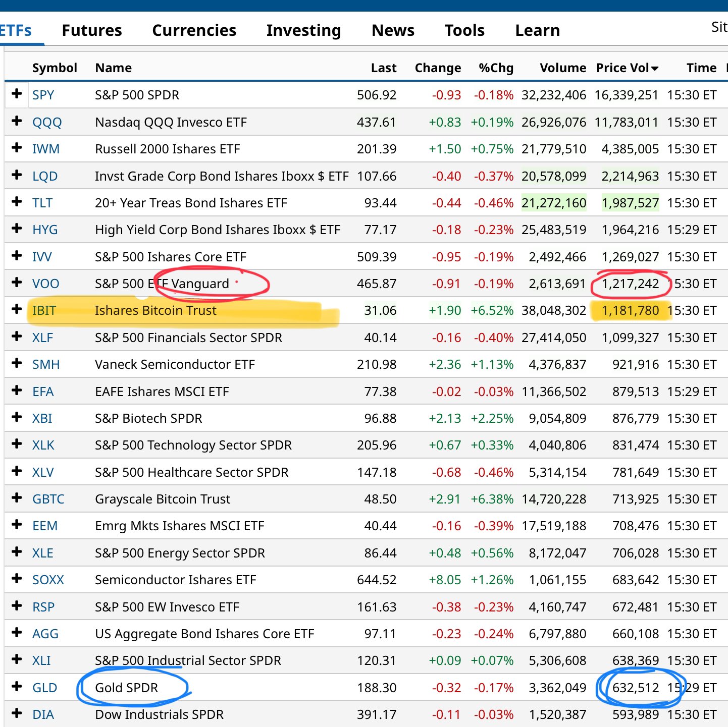Screen dimensions: 728x727
Task: Click the Gold SPDR name
Action: pos(126,688)
